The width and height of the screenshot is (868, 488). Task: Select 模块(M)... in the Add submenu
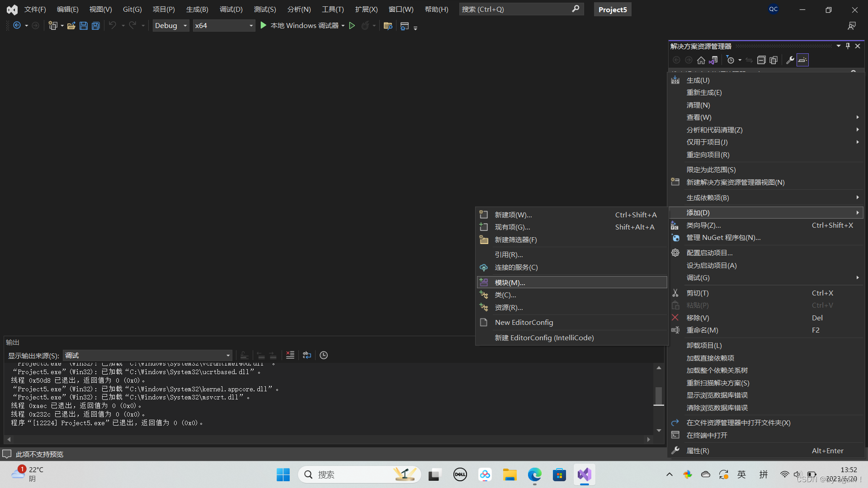point(509,282)
